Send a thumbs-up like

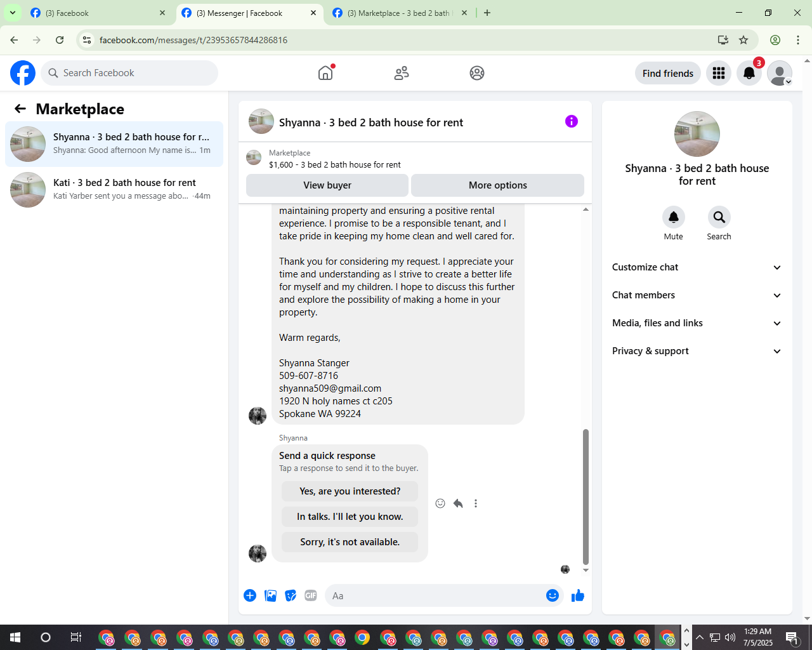[x=578, y=595]
